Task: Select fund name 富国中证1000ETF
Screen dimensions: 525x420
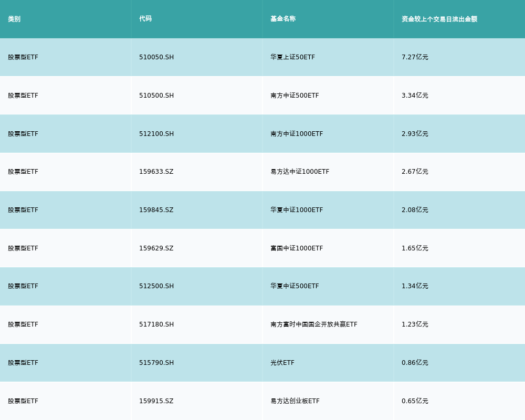Action: 297,248
